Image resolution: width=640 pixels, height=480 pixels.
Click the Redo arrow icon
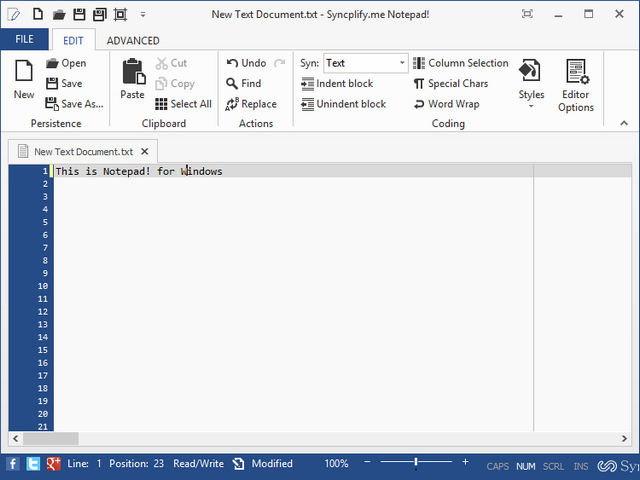[x=280, y=63]
